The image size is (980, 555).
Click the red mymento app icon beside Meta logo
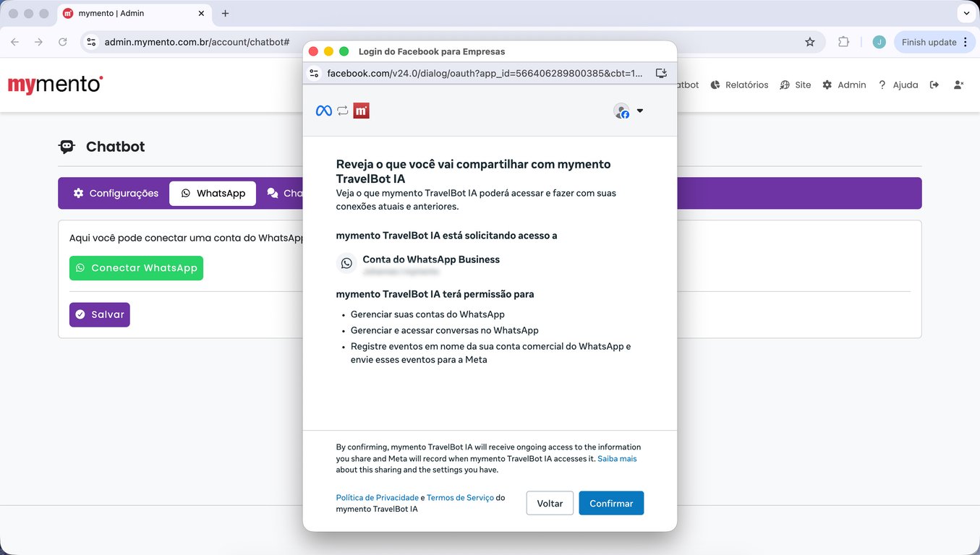pyautogui.click(x=362, y=111)
